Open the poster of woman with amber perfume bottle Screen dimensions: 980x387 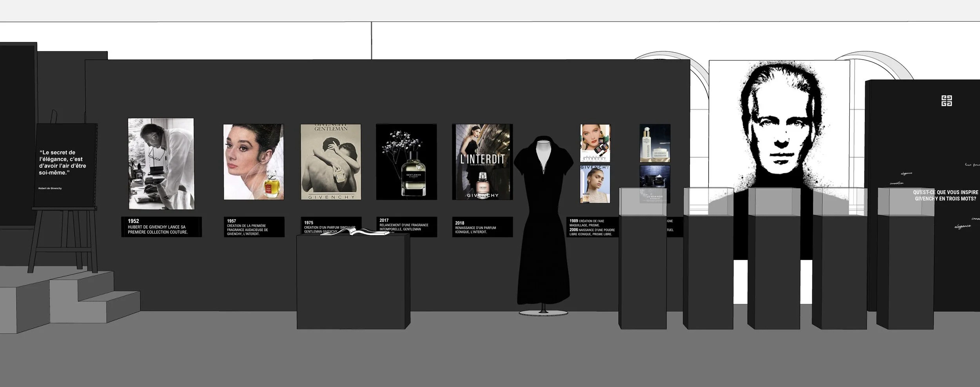254,162
